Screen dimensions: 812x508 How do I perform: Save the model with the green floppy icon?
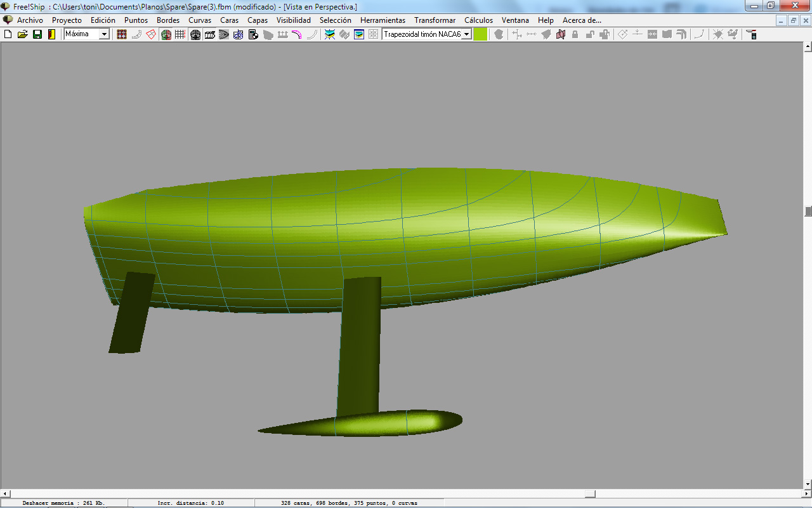(37, 34)
